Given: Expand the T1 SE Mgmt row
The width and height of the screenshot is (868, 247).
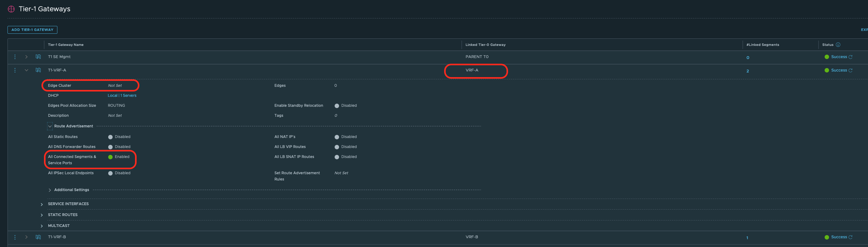Looking at the screenshot, I should pos(26,57).
